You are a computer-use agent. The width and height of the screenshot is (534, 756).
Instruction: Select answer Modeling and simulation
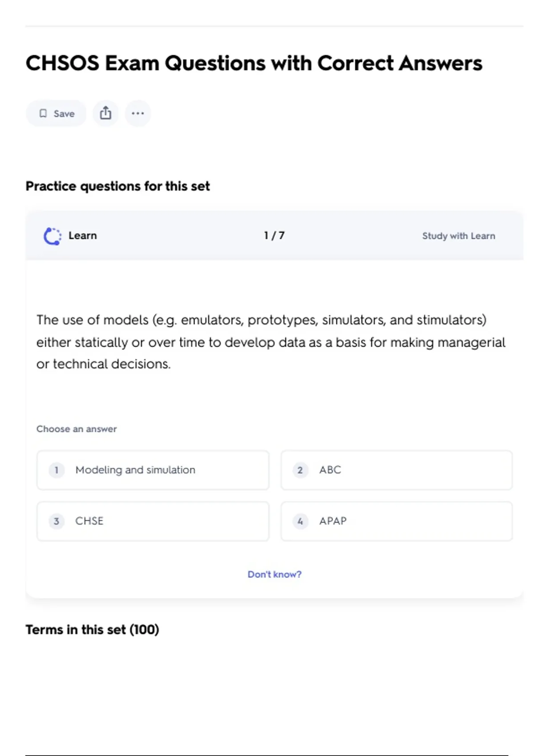(x=153, y=470)
